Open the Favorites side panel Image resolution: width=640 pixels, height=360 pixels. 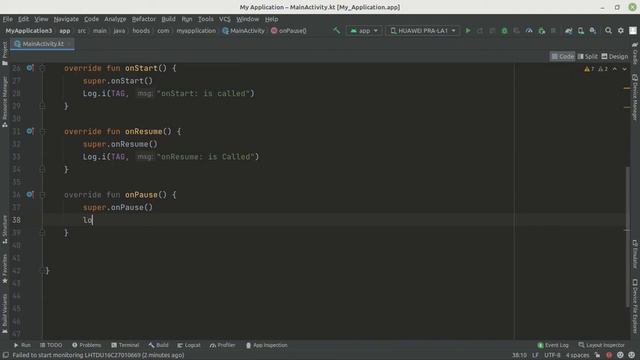pyautogui.click(x=4, y=269)
